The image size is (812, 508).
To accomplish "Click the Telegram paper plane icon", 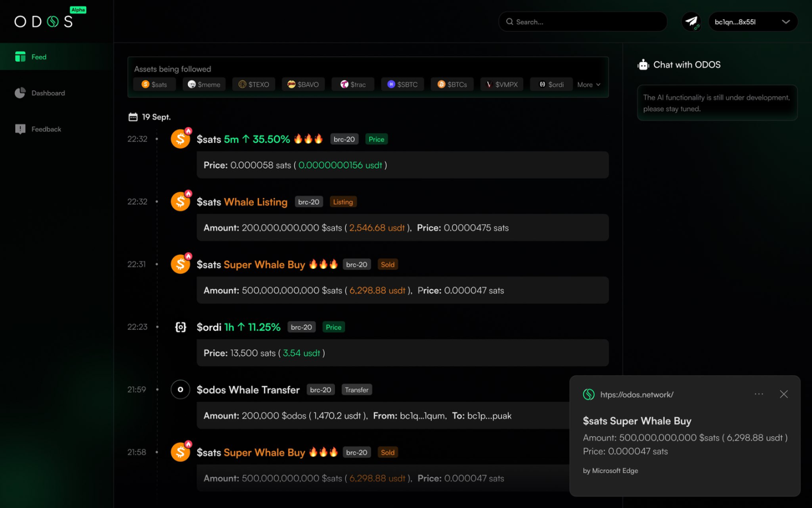I will (691, 21).
